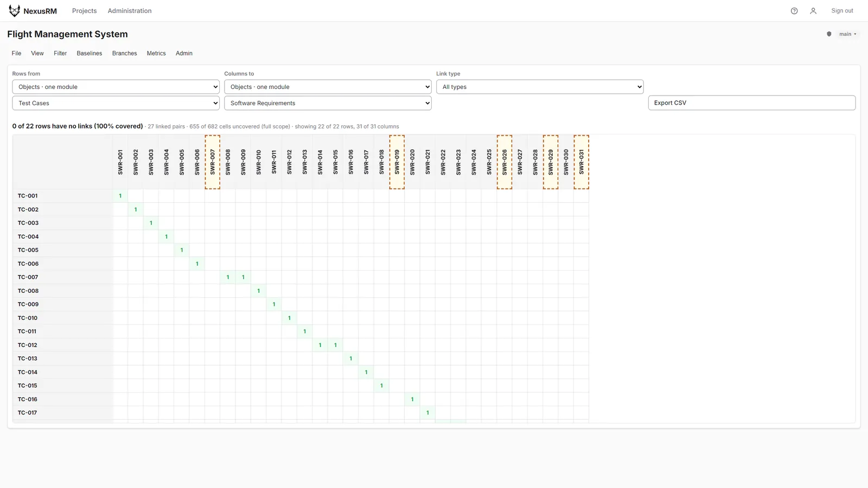
Task: Go to Administration in top navigation
Action: tap(130, 11)
